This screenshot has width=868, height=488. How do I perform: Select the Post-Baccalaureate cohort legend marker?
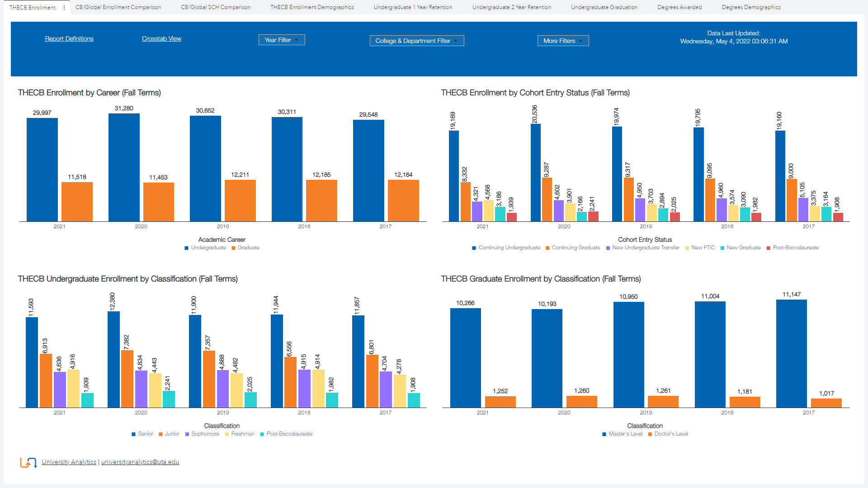point(769,248)
